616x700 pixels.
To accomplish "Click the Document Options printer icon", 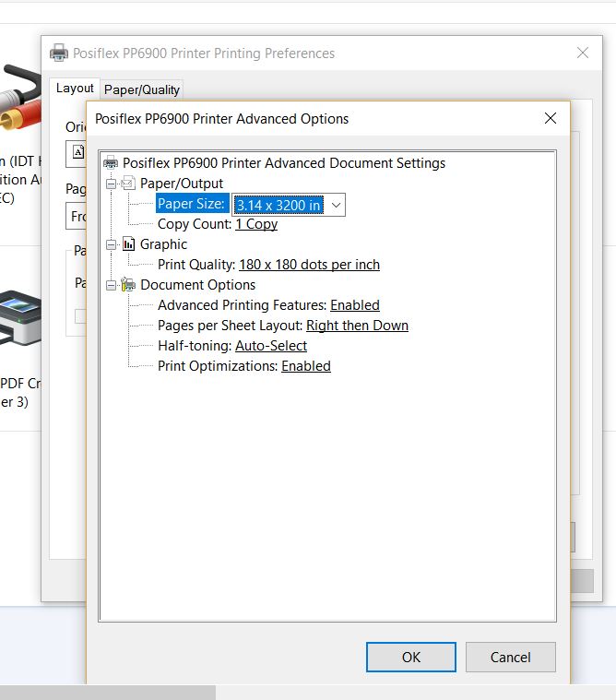I will coord(128,284).
